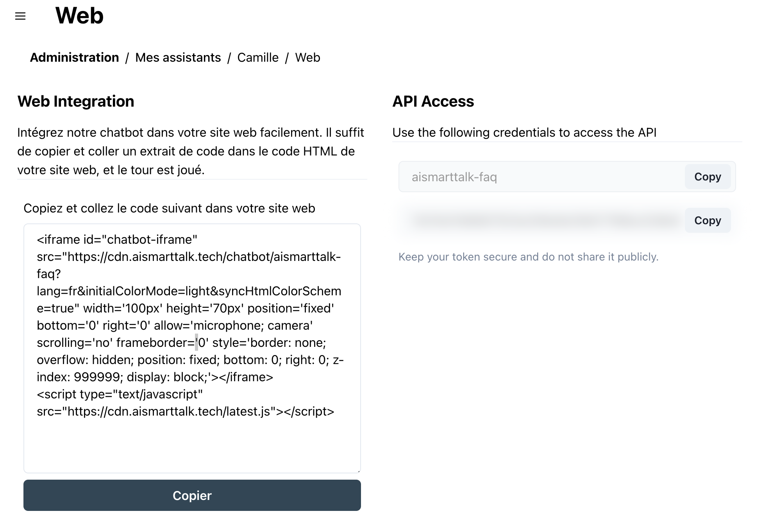Image resolution: width=772 pixels, height=532 pixels.
Task: Select the Web breadcrumb item
Action: (307, 57)
